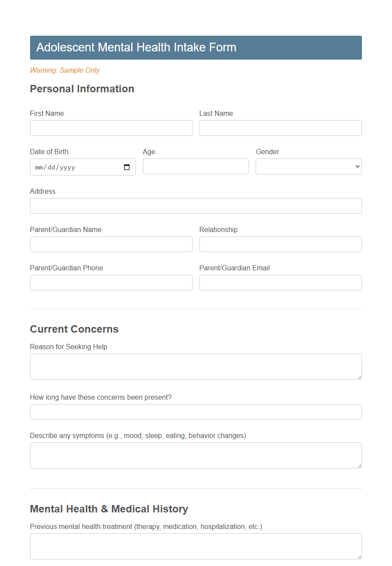The width and height of the screenshot is (392, 566).
Task: Click the Current Concerns section heading
Action: tap(74, 329)
